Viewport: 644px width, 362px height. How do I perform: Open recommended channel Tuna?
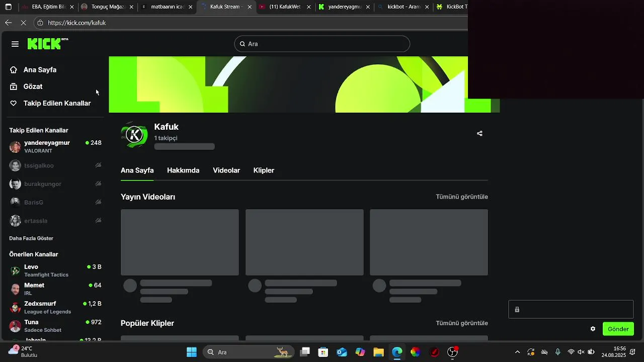point(55,326)
